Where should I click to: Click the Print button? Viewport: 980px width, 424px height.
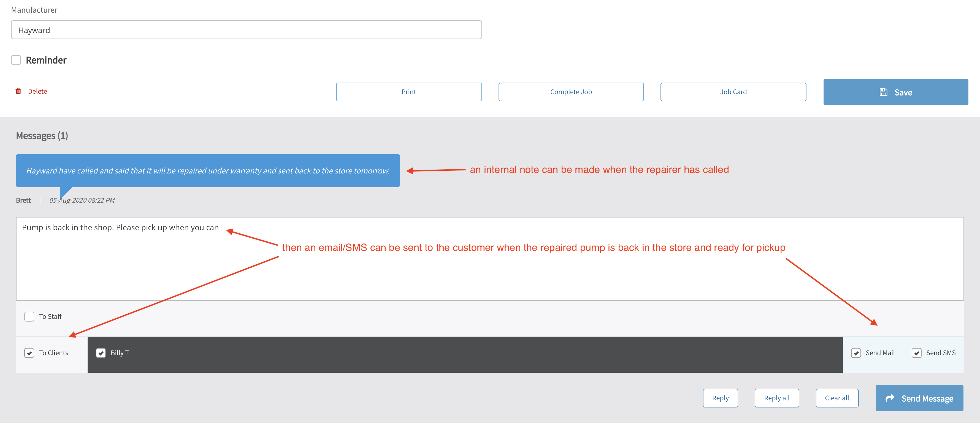click(x=408, y=92)
